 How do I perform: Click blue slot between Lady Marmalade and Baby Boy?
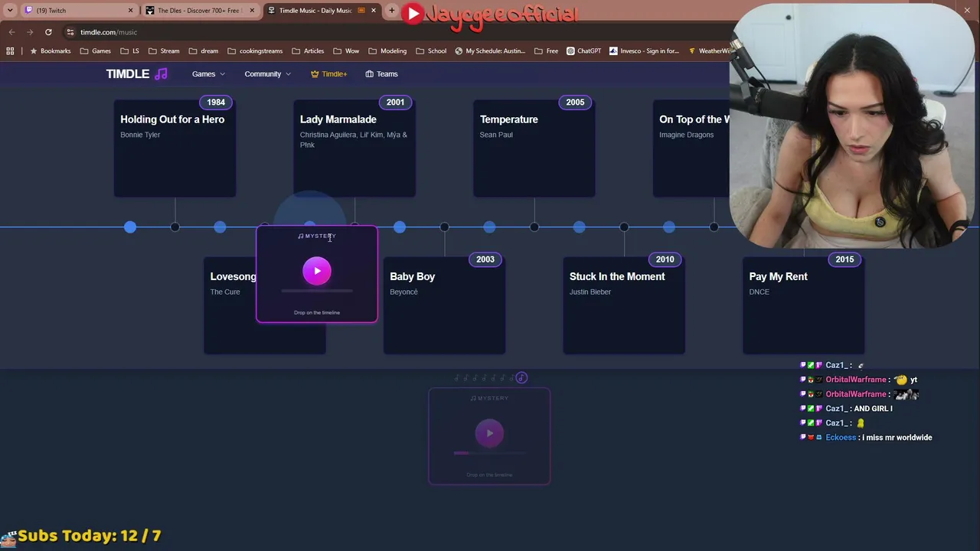pyautogui.click(x=400, y=227)
